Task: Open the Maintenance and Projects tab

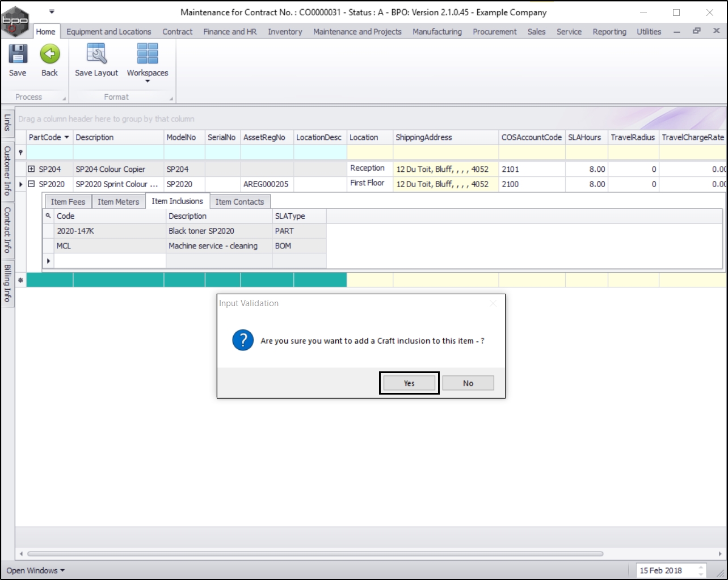Action: (x=357, y=32)
